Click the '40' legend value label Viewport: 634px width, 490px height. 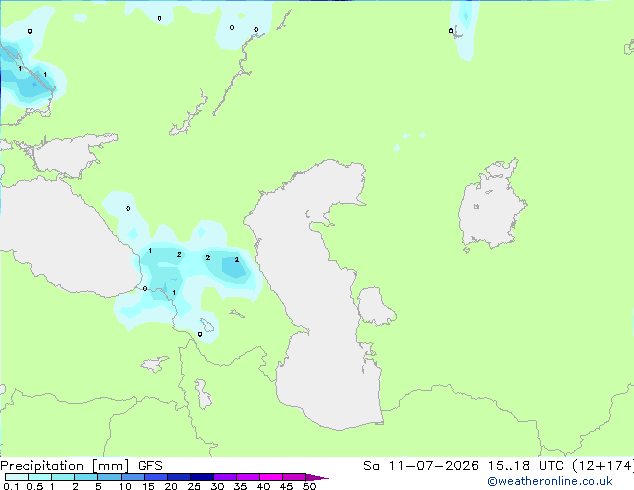tap(263, 486)
